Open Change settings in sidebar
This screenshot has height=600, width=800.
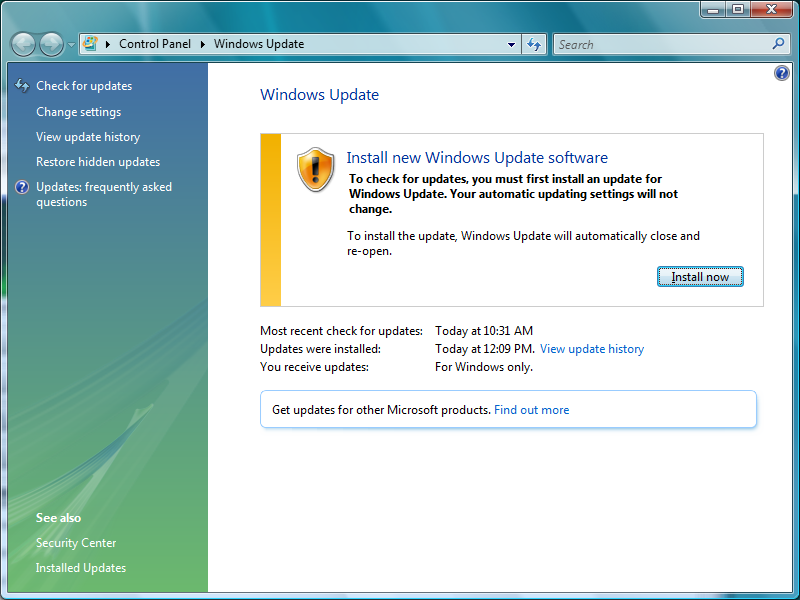79,112
